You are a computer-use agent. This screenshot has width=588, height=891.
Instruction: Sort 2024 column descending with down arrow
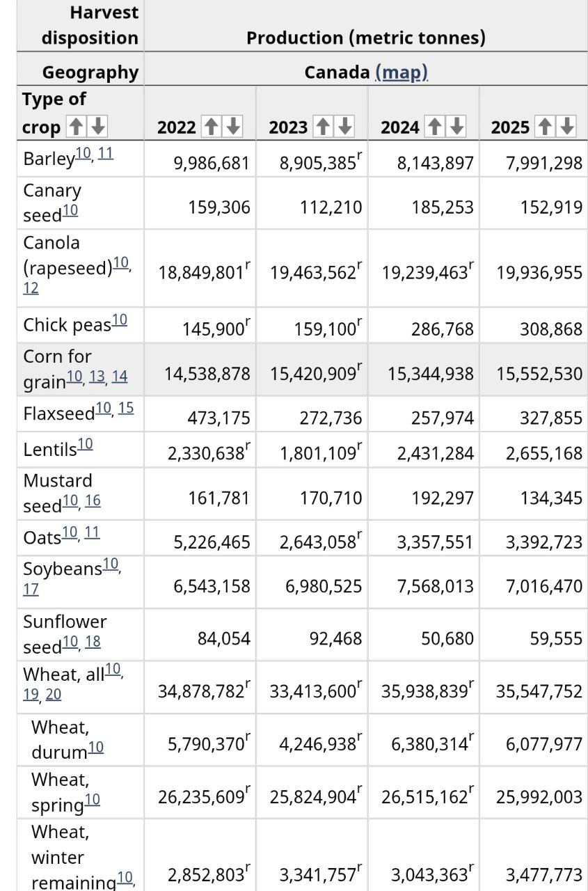456,127
